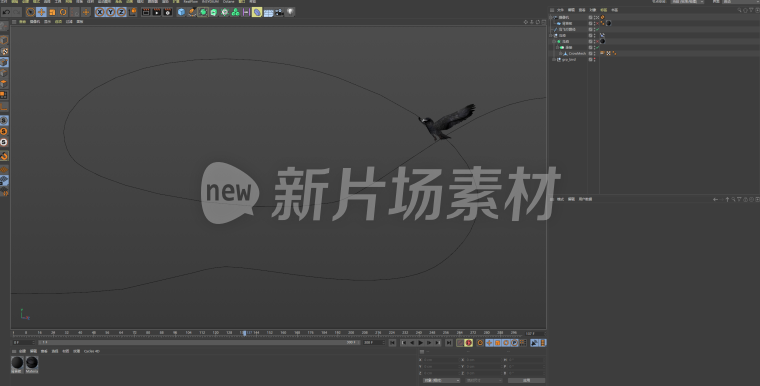Add a Cube primitive object

pyautogui.click(x=181, y=12)
